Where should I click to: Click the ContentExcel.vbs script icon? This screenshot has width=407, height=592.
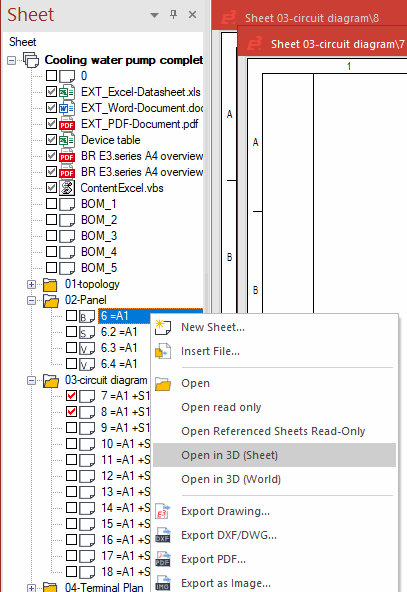[x=67, y=188]
